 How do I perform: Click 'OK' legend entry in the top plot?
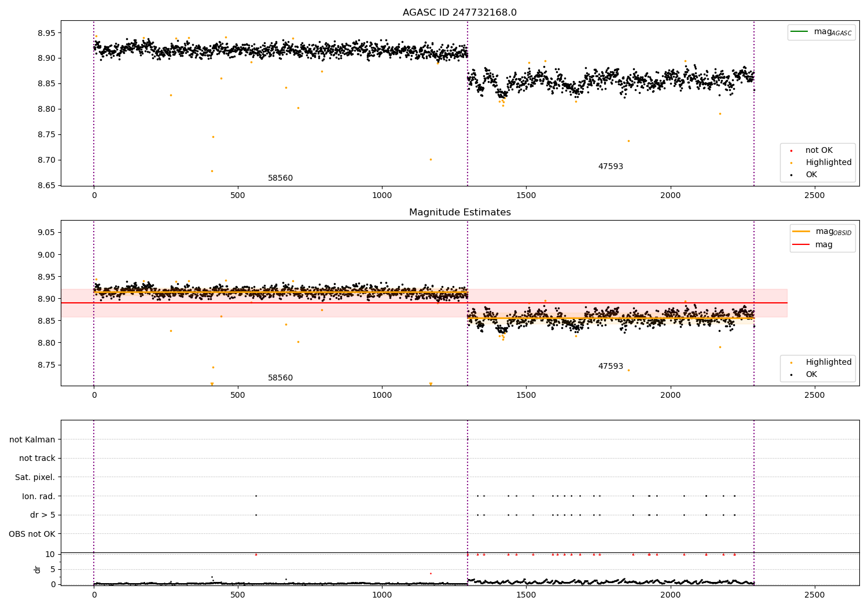click(806, 175)
